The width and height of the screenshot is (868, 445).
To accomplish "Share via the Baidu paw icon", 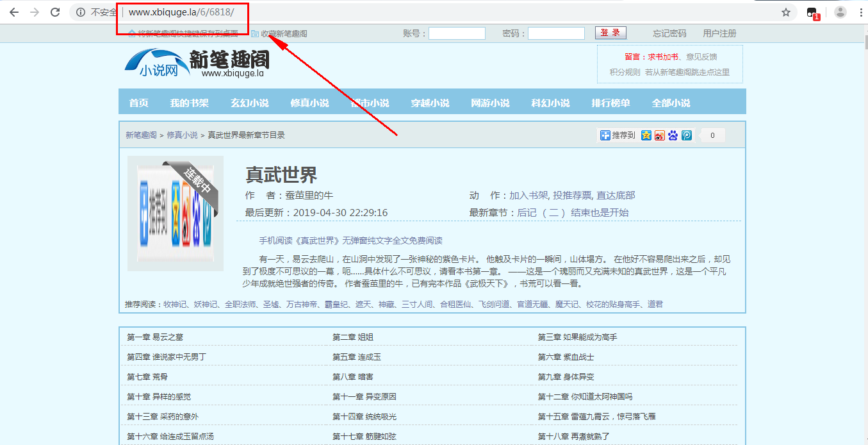I will pos(673,135).
